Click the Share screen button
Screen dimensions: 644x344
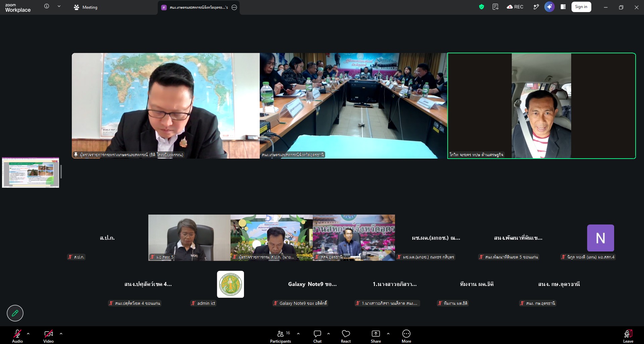[376, 336]
